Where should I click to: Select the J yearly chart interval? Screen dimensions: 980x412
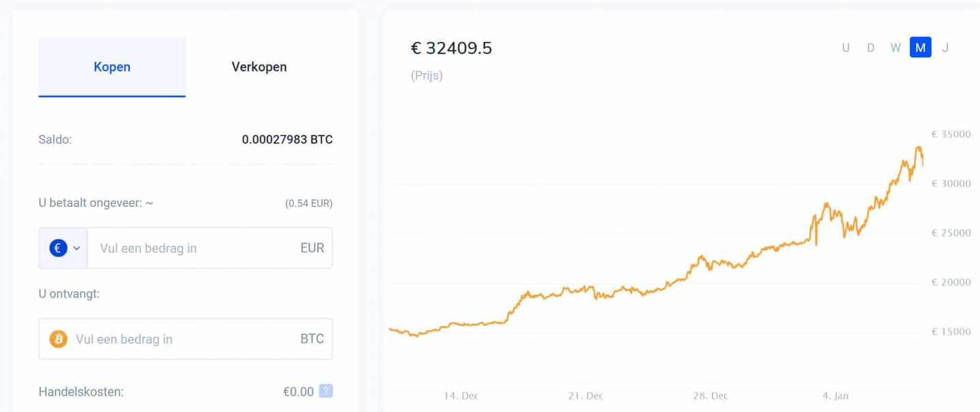point(945,48)
